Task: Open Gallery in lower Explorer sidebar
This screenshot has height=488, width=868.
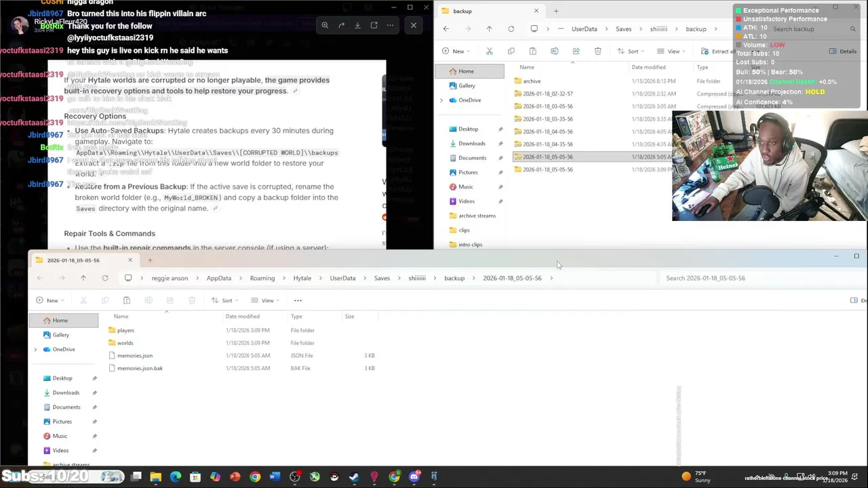Action: [61, 335]
